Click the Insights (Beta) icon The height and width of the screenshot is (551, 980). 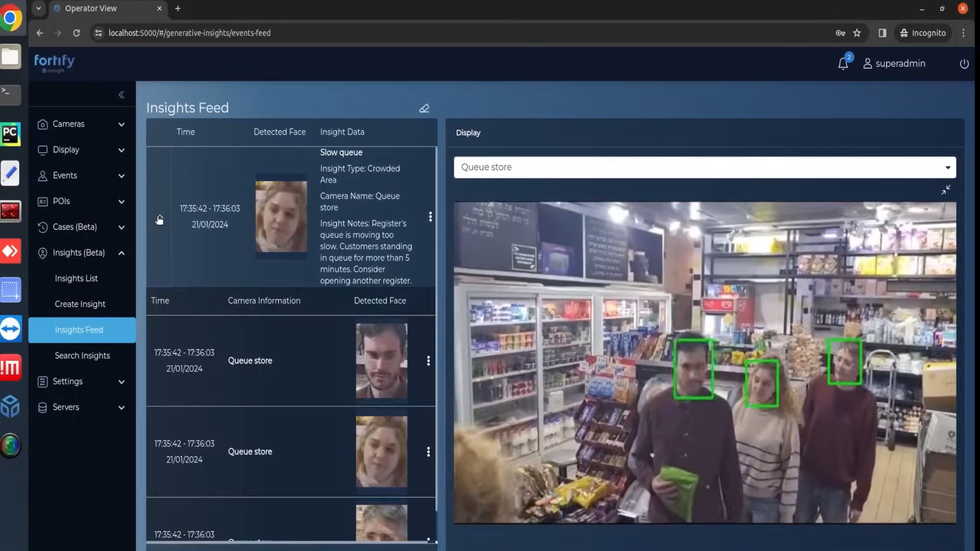(43, 253)
